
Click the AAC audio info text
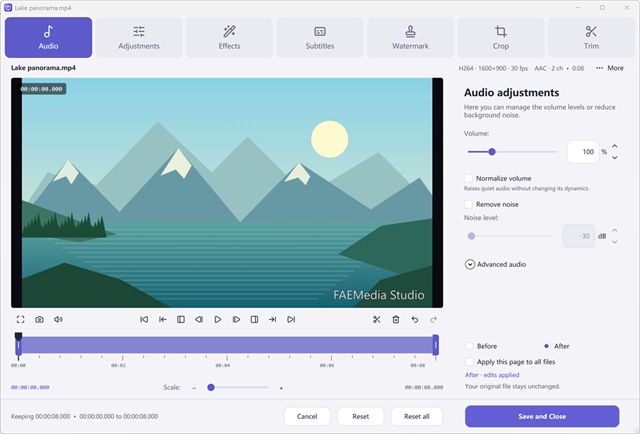549,68
